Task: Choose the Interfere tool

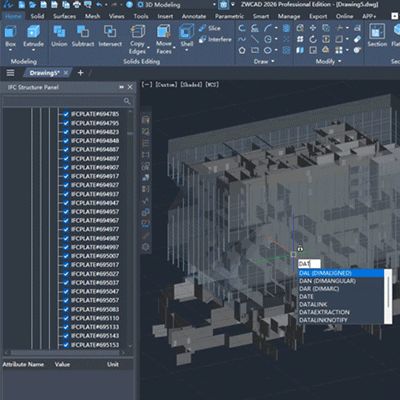Action: pos(215,39)
